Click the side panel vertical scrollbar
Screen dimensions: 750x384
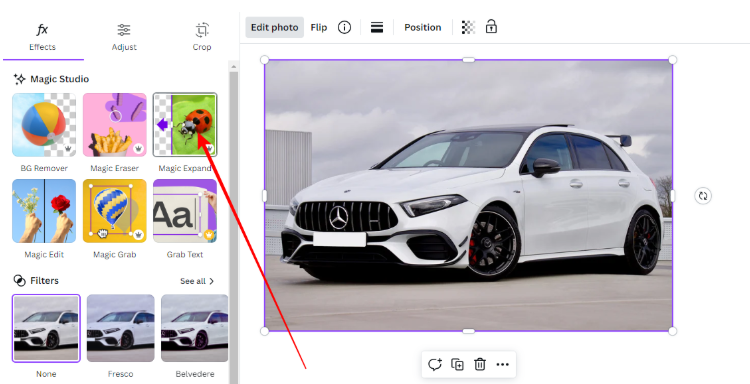coord(233,227)
